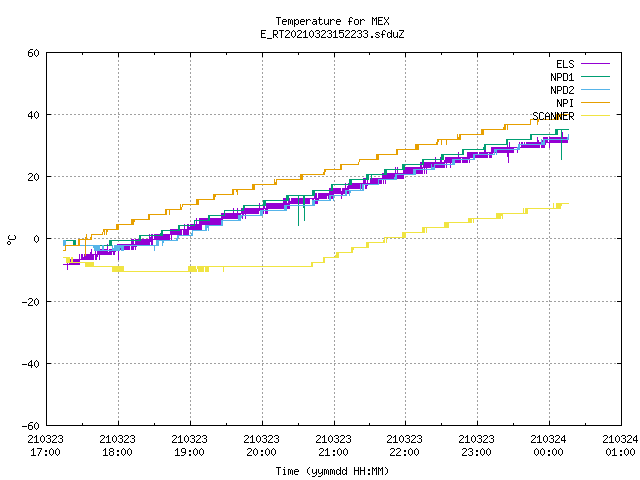The height and width of the screenshot is (480, 640).
Task: Select the filename E_RT20210323152233.sfduZ subtitle
Action: (x=332, y=34)
